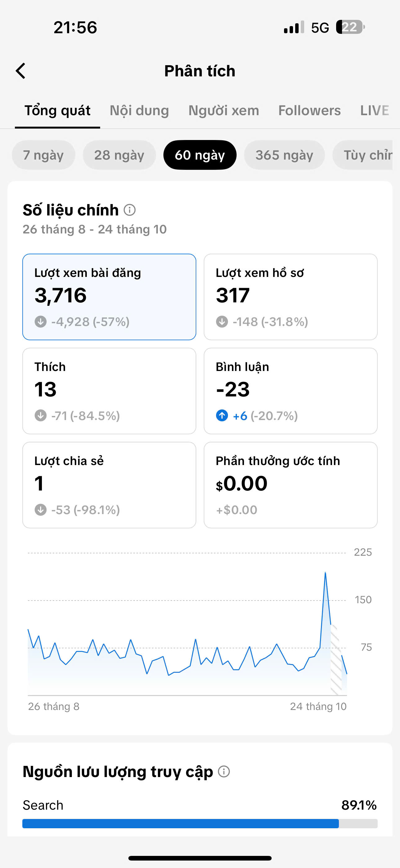This screenshot has height=868, width=400.
Task: Tap the spike peak on the views chart
Action: (x=325, y=572)
